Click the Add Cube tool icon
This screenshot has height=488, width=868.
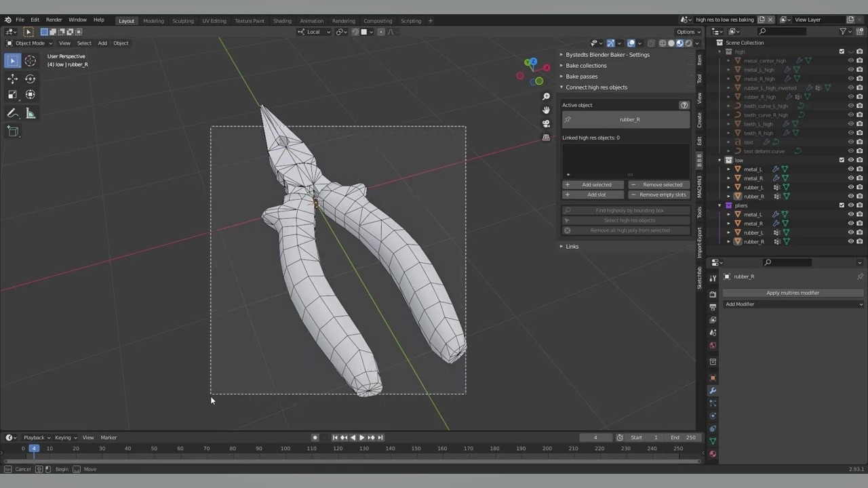click(12, 132)
